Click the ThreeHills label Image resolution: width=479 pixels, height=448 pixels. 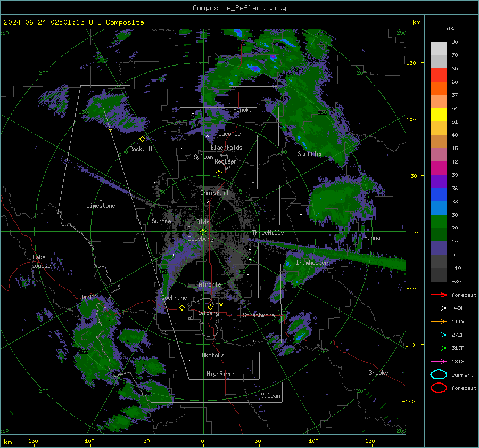click(268, 233)
